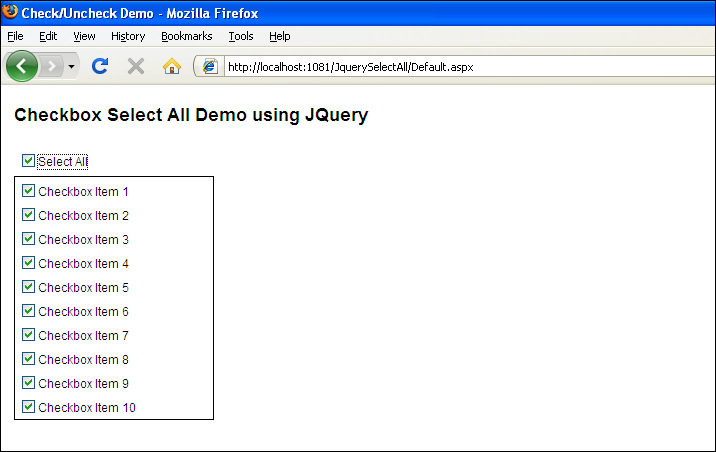716x452 pixels.
Task: Uncheck Checkbox Item 3
Action: tap(28, 239)
